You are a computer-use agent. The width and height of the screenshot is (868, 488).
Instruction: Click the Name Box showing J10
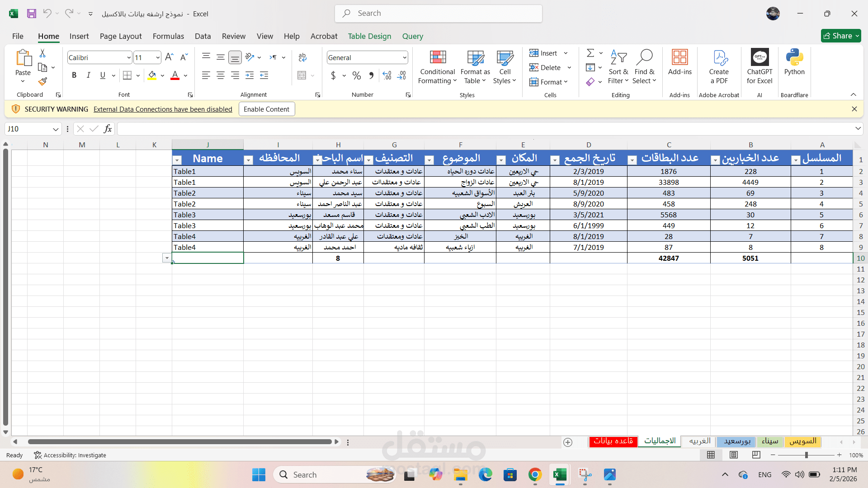[x=27, y=129]
